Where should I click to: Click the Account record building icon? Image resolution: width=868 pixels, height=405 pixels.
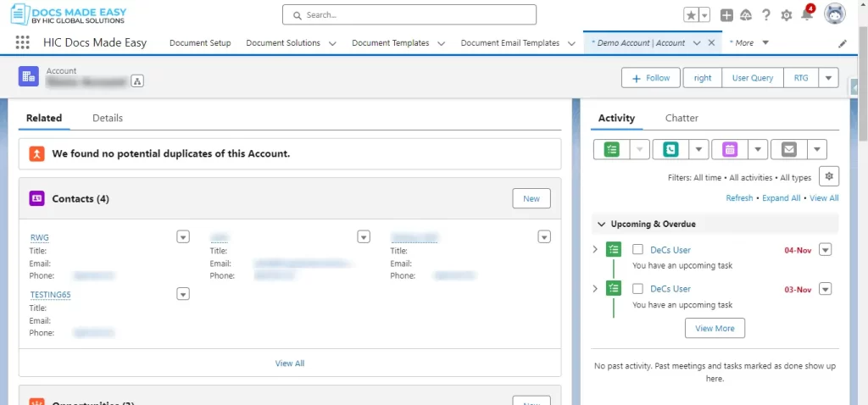28,76
